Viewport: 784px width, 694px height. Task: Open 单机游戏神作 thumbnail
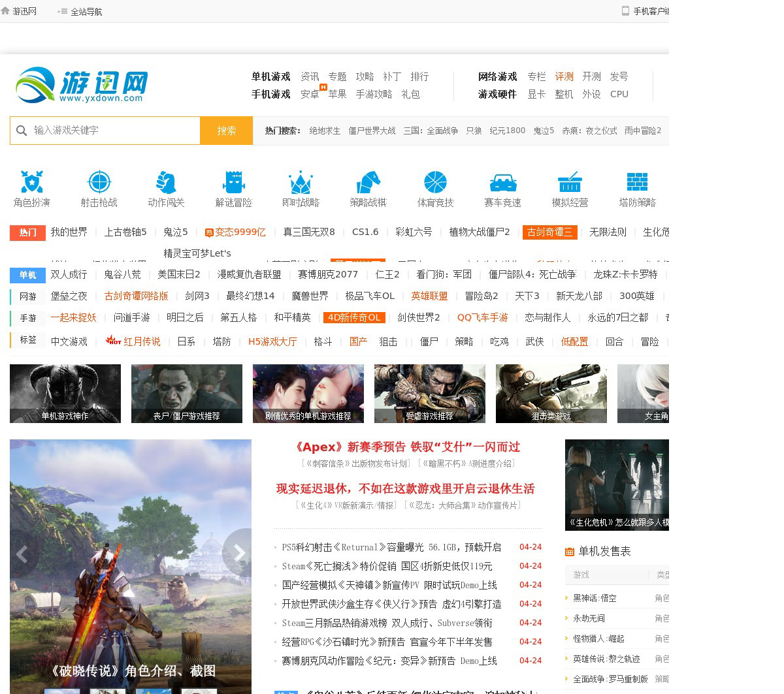click(x=65, y=394)
